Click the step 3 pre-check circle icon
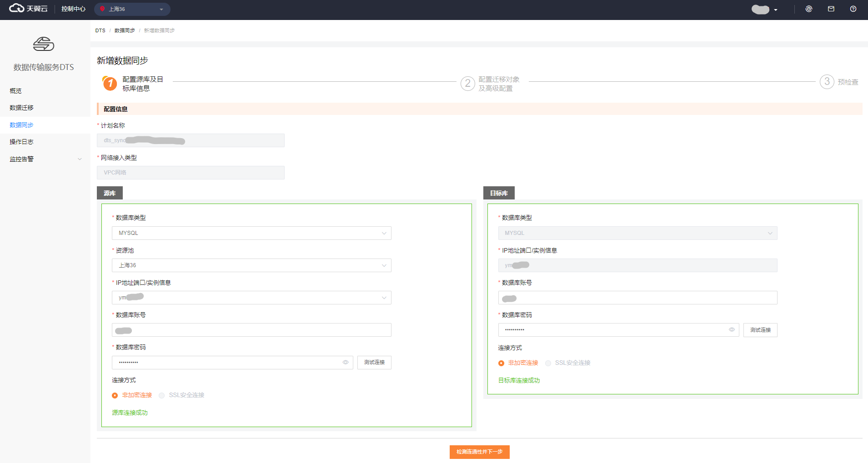The width and height of the screenshot is (868, 463). pyautogui.click(x=827, y=82)
